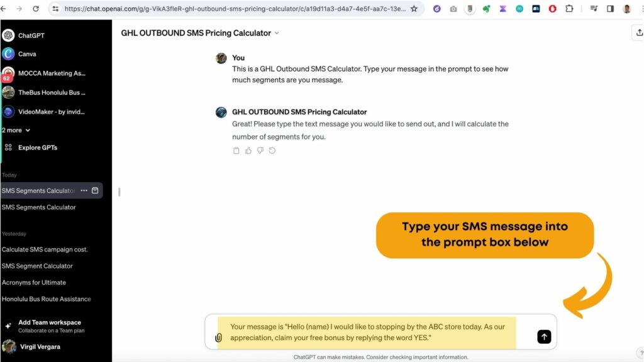The height and width of the screenshot is (362, 644).
Task: Click the browser forward arrow
Action: (19, 9)
